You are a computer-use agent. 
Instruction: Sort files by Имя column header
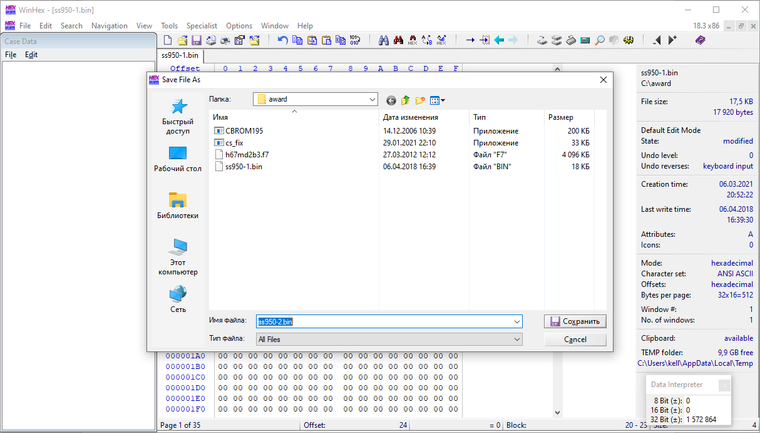coord(294,117)
